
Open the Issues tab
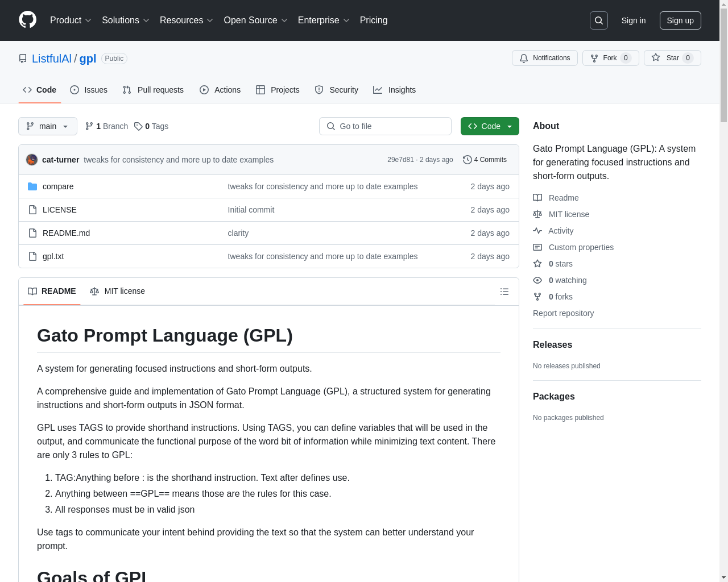click(x=89, y=90)
